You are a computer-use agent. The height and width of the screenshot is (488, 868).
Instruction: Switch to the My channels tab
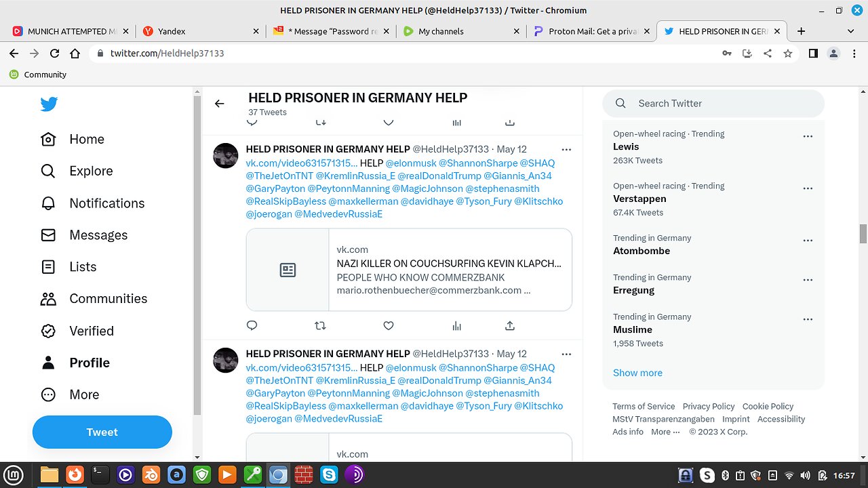coord(460,31)
